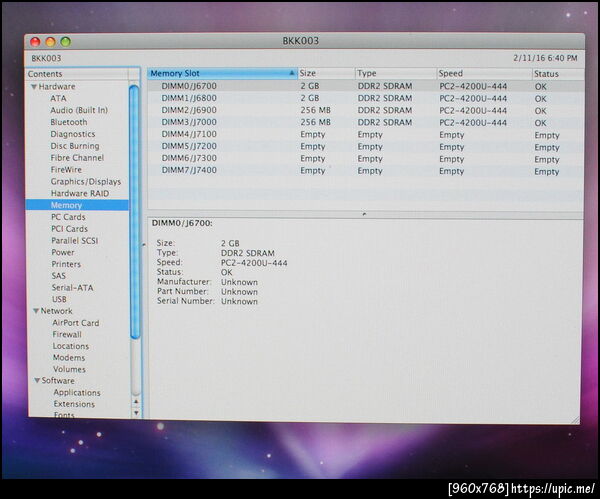Open Printers hardware entry
The height and width of the screenshot is (499, 600).
point(66,264)
